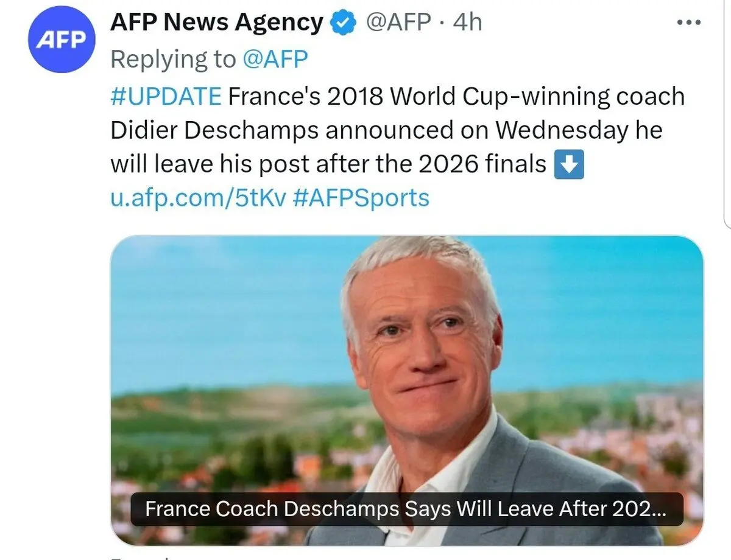Click Deschamps's face in the card photo
This screenshot has height=560, width=731.
(x=420, y=353)
